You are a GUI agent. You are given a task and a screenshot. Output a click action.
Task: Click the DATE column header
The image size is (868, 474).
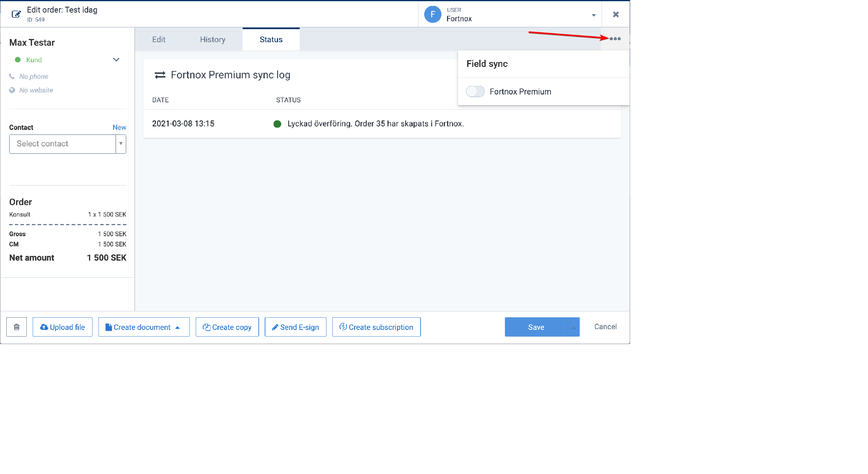160,100
